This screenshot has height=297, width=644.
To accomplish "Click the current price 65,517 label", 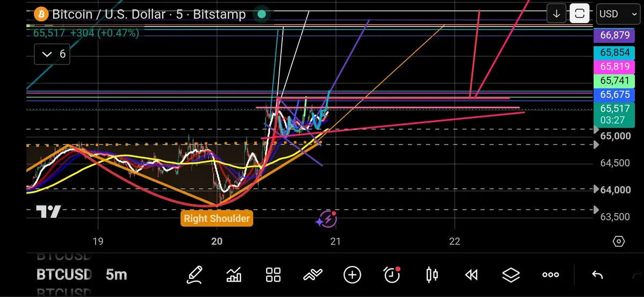I will [614, 114].
